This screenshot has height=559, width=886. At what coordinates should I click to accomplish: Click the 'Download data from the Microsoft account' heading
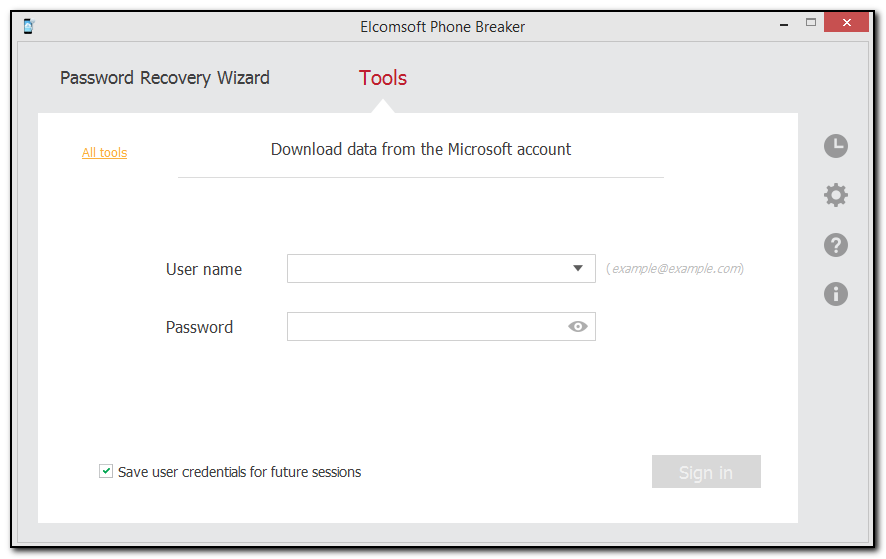click(x=421, y=149)
